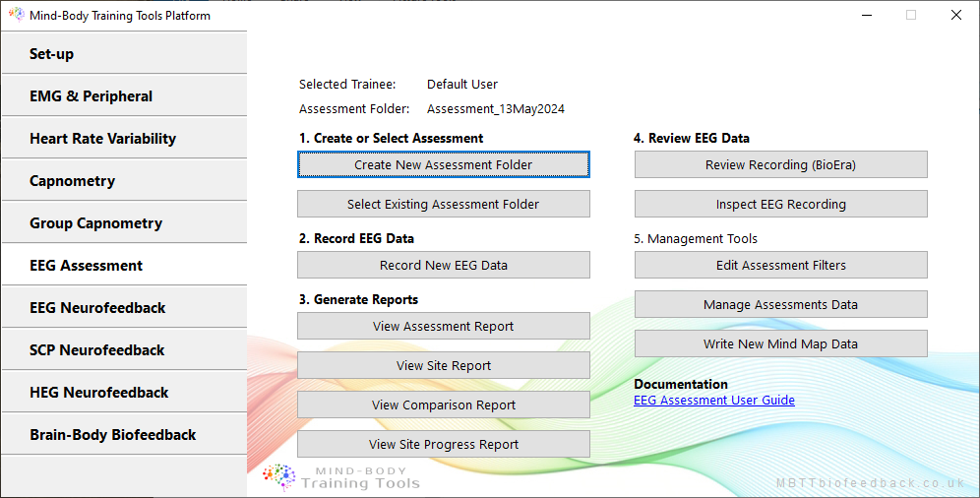This screenshot has width=980, height=498.
Task: Open the Set-up section
Action: click(x=124, y=53)
